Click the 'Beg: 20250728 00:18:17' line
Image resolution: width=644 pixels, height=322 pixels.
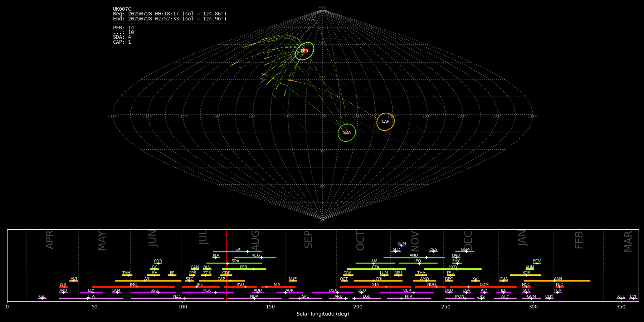coord(170,14)
